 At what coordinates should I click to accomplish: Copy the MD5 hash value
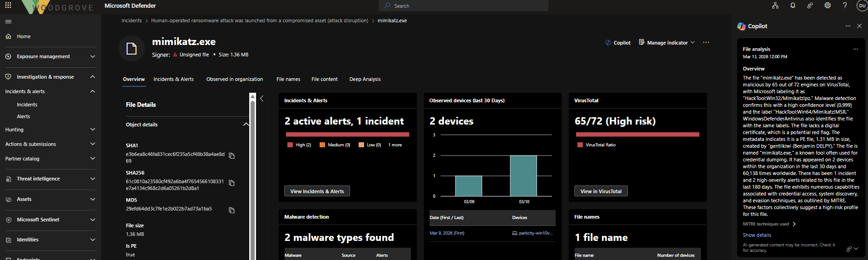point(232,210)
